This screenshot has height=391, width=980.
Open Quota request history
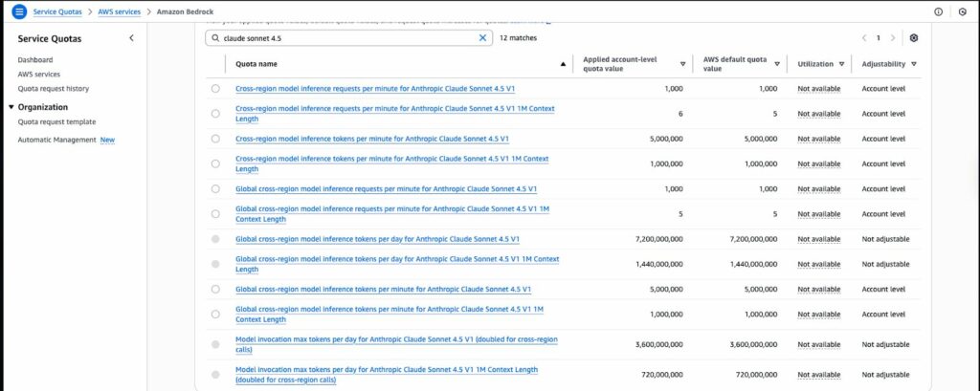click(54, 89)
